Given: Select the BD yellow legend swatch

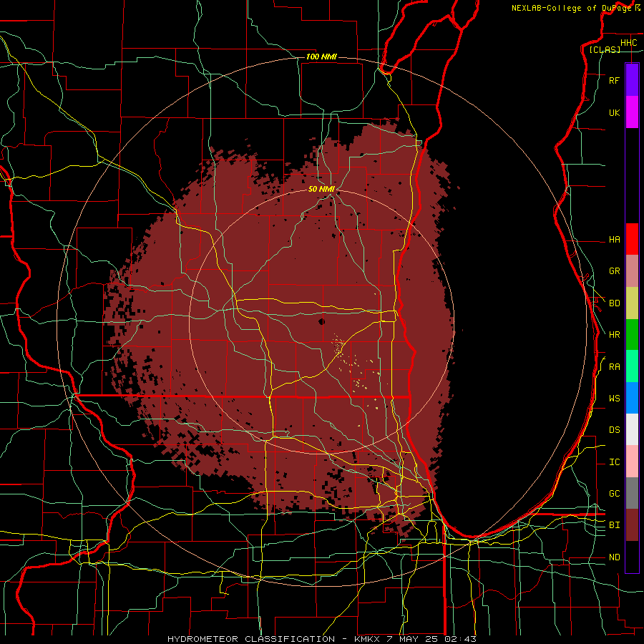Looking at the screenshot, I should 632,303.
